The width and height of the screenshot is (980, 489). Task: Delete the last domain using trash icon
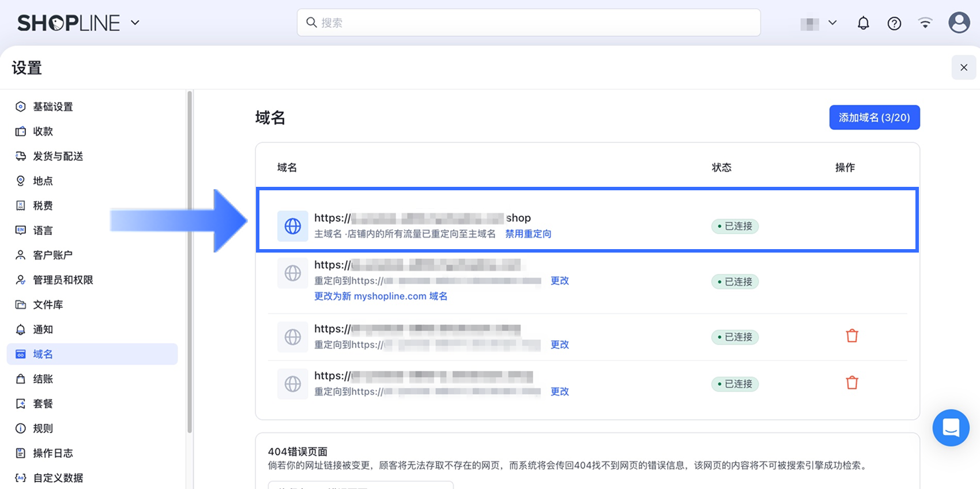coord(852,383)
